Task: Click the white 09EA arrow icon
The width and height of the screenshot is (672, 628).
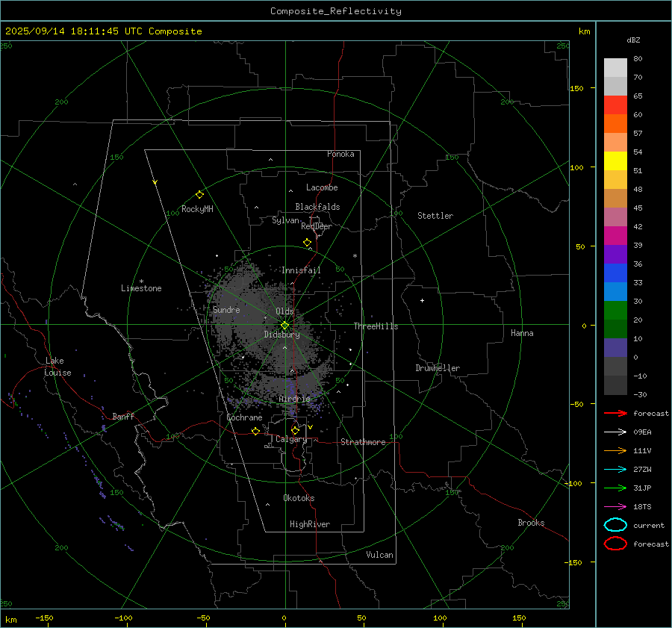Action: pos(615,432)
